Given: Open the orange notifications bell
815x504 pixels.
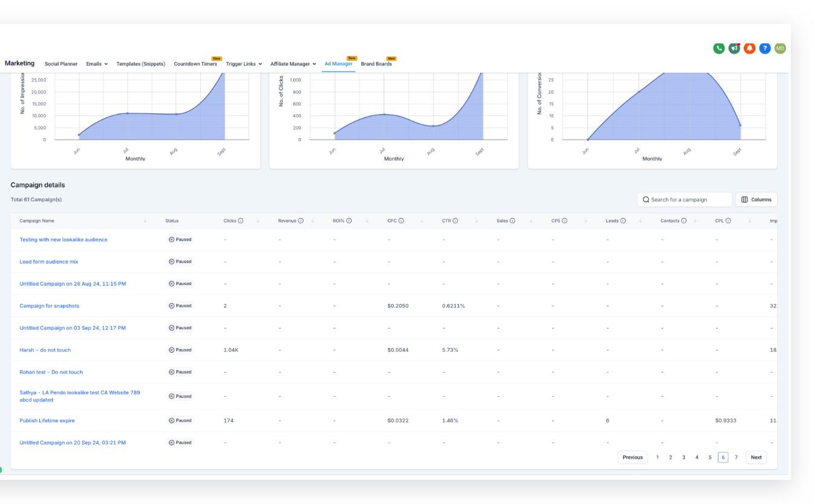Looking at the screenshot, I should (750, 48).
